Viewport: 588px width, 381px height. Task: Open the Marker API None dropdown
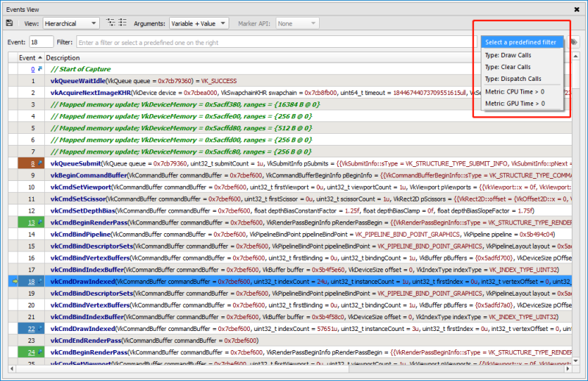point(297,24)
